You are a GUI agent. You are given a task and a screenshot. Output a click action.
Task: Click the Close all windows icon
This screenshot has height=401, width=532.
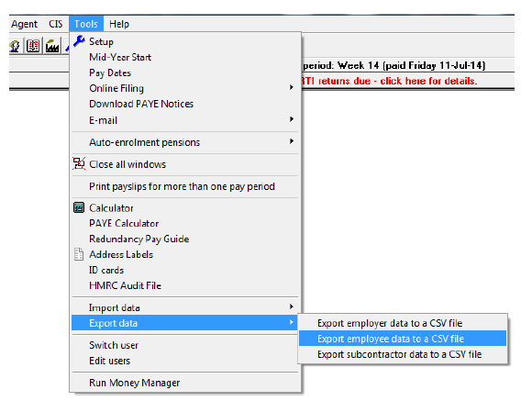click(x=79, y=164)
